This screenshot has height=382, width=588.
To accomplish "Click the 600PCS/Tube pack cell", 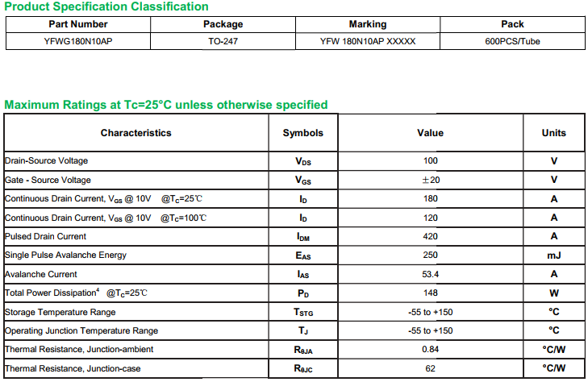I will coord(512,41).
